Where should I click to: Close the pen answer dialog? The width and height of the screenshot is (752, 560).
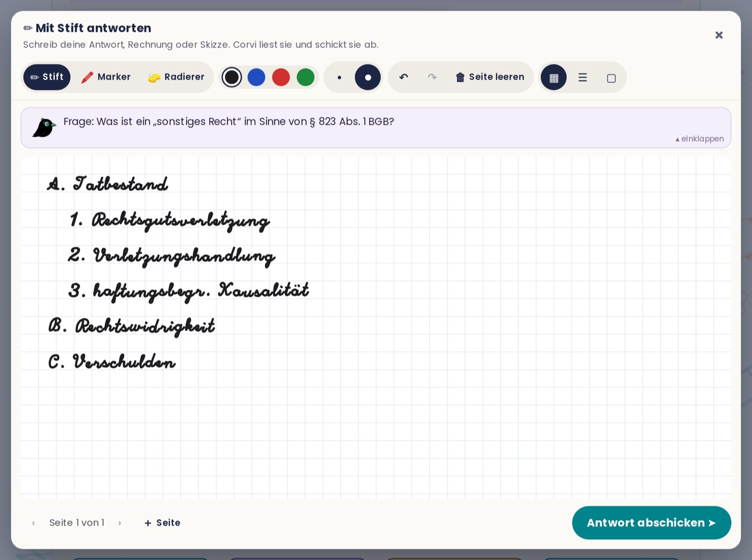(x=719, y=35)
